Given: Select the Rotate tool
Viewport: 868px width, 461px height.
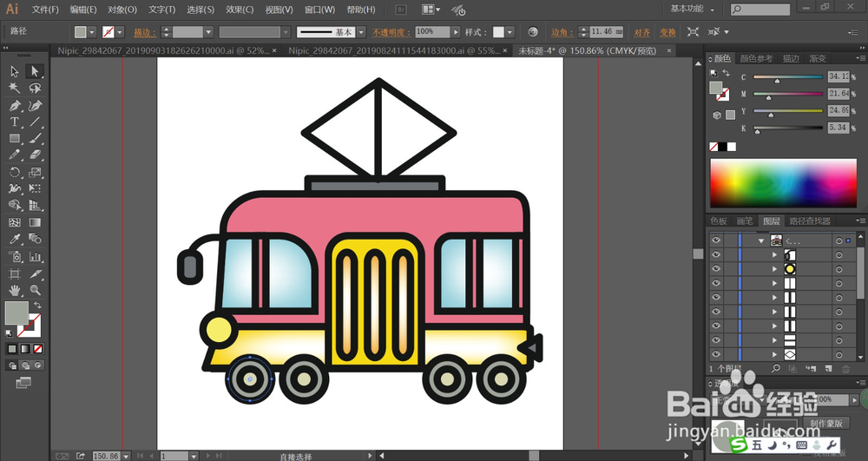Looking at the screenshot, I should 15,172.
